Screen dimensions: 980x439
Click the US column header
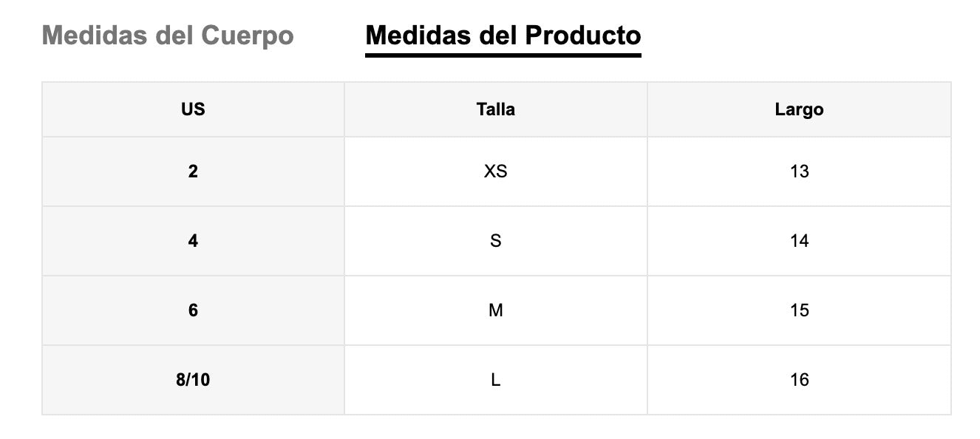[193, 109]
